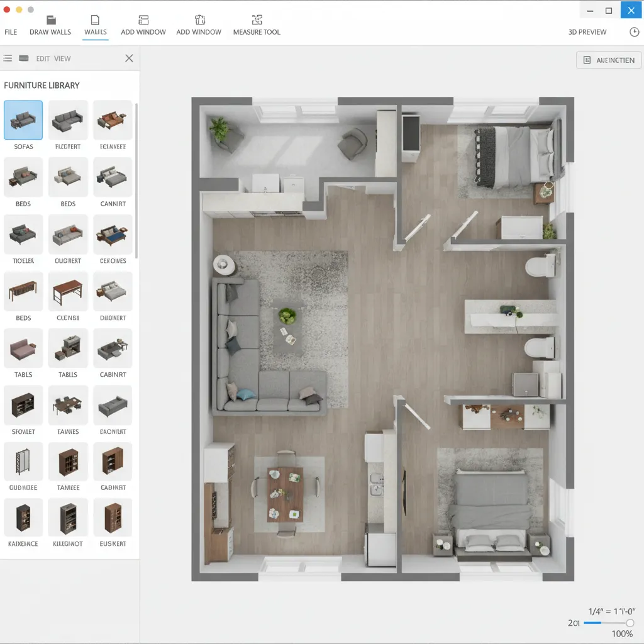Open the history clock icon near 3D Preview

point(633,32)
